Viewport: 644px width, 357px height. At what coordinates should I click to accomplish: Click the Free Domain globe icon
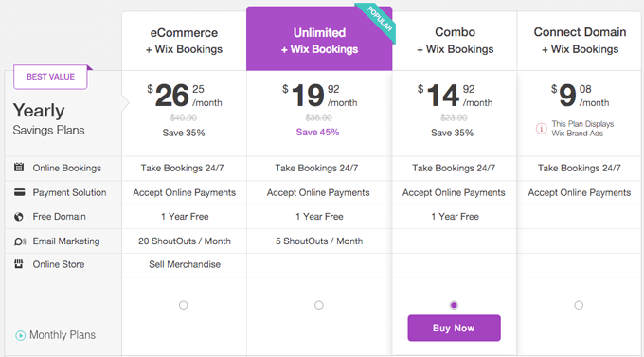tap(19, 217)
